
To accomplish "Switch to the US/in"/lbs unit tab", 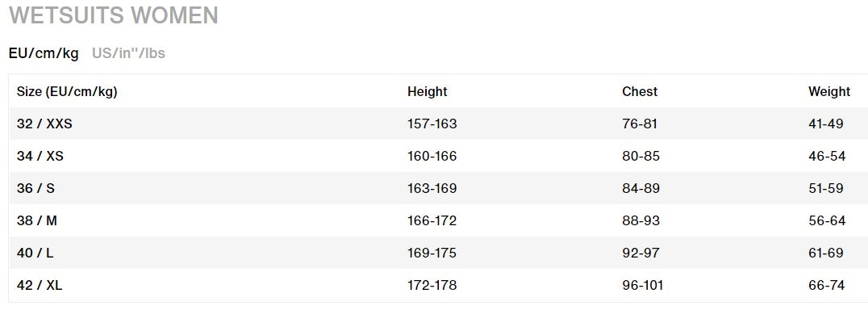I will click(128, 53).
